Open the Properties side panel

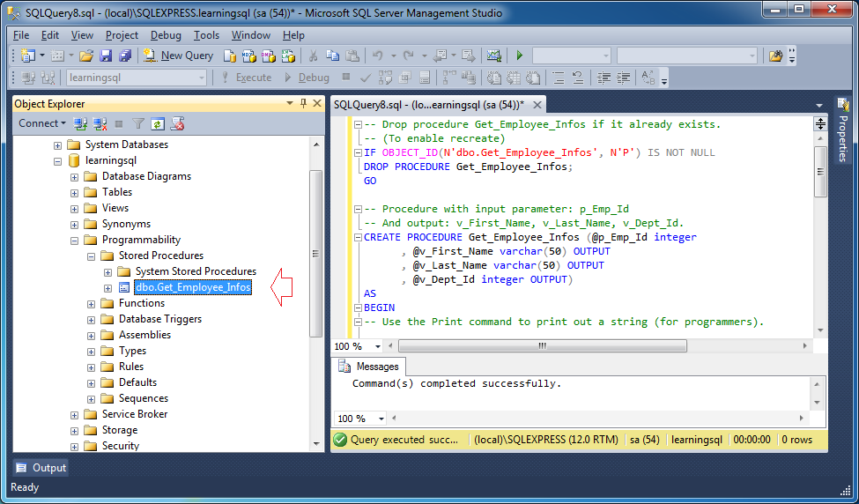pos(842,130)
